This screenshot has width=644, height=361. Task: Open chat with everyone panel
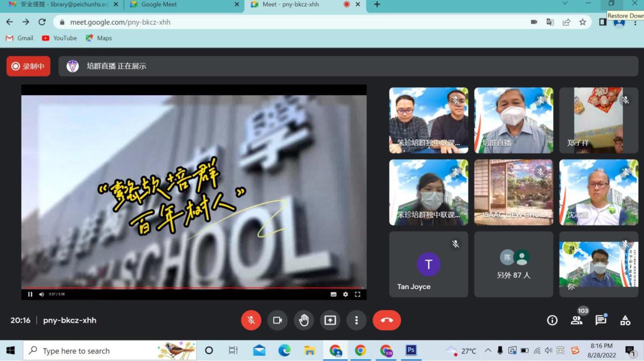coord(601,320)
